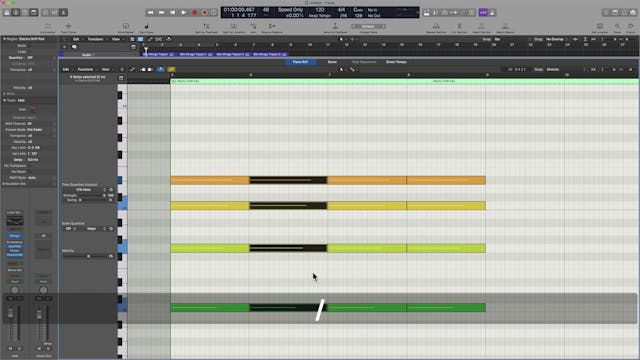Toggle the Cycle mode button
This screenshot has width=640, height=360.
[213, 13]
